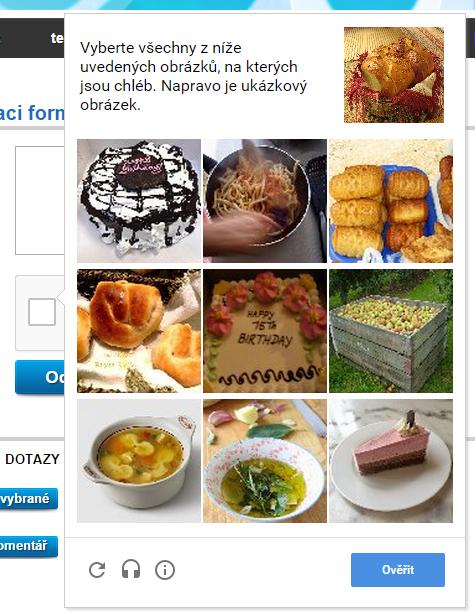
Task: Click the partially hidden vybrané button
Action: [29, 499]
